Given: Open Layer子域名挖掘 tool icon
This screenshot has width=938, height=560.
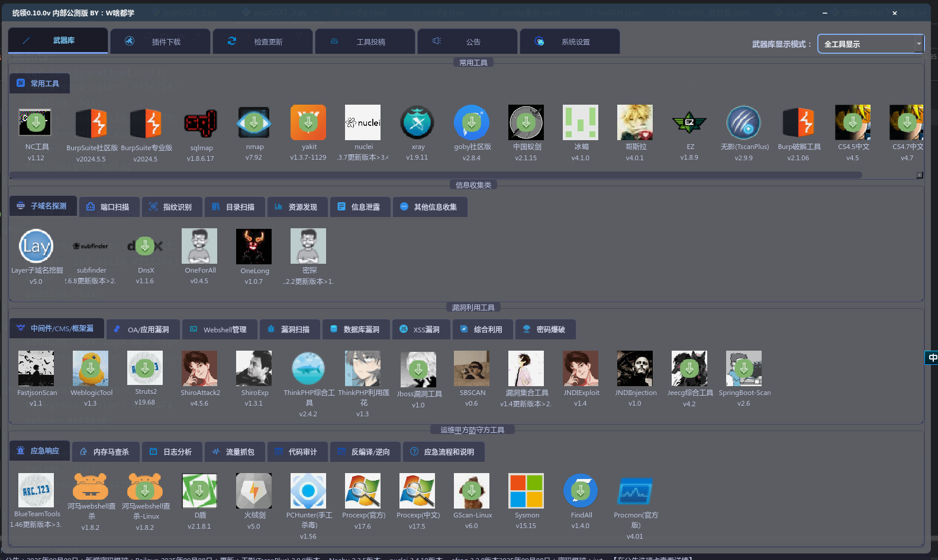Looking at the screenshot, I should (x=36, y=246).
